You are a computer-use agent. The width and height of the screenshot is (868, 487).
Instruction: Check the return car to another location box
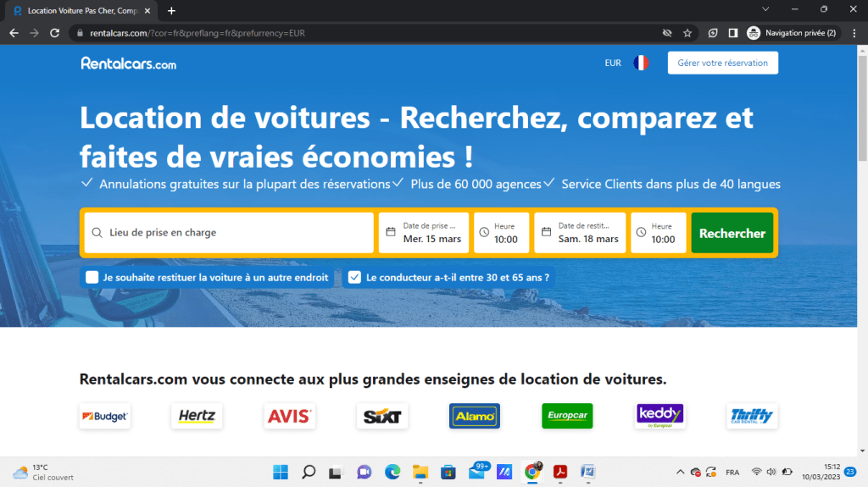[x=92, y=277]
